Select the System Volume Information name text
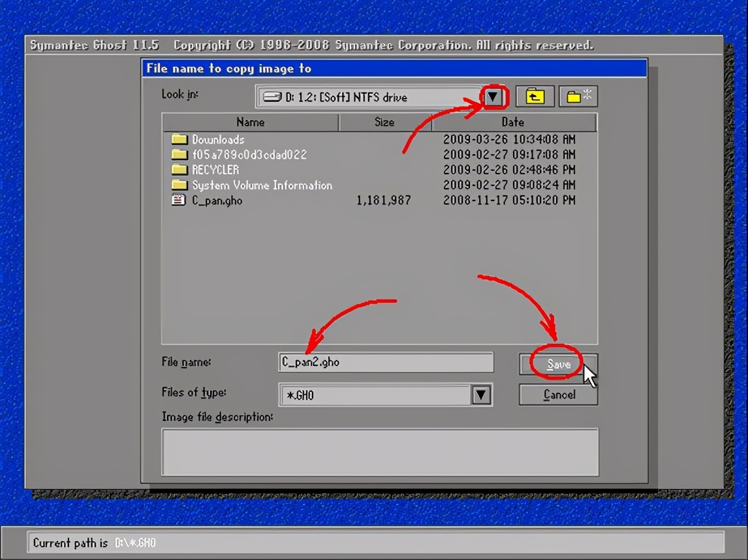This screenshot has width=748, height=560. (x=262, y=185)
